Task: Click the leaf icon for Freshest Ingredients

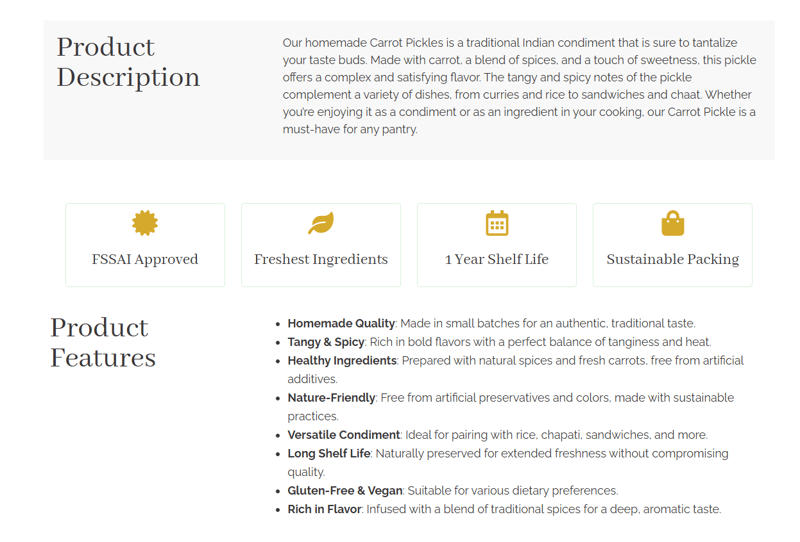Action: click(x=321, y=223)
